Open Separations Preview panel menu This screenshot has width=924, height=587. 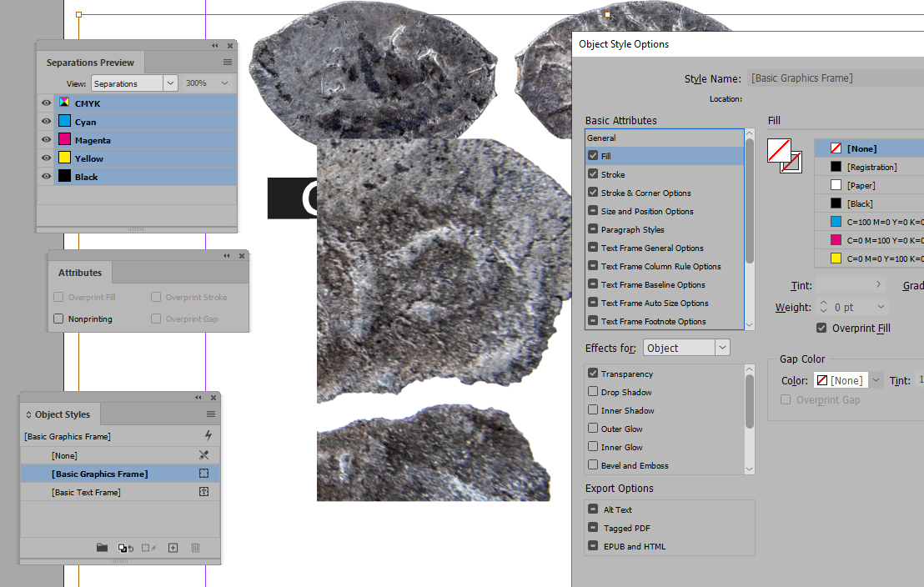point(228,63)
